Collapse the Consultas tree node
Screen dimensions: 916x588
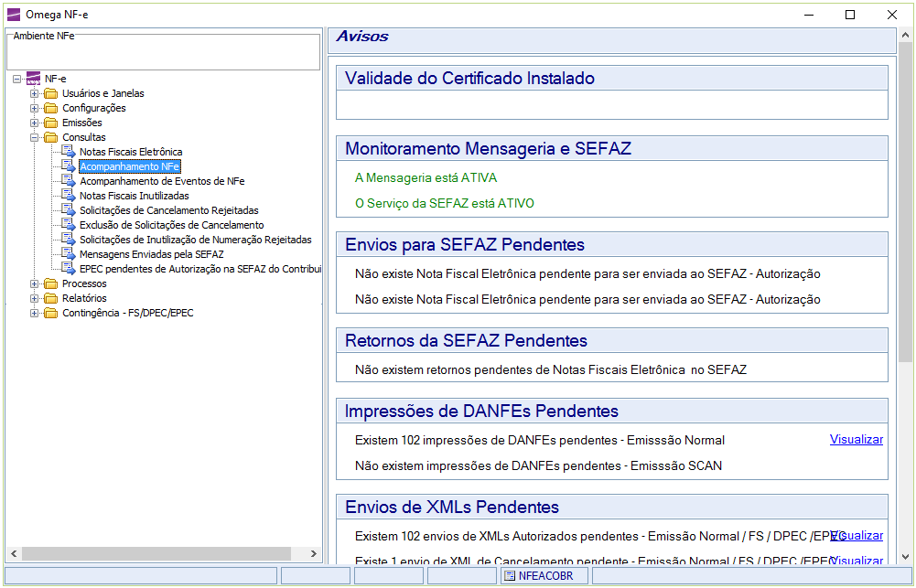(35, 137)
